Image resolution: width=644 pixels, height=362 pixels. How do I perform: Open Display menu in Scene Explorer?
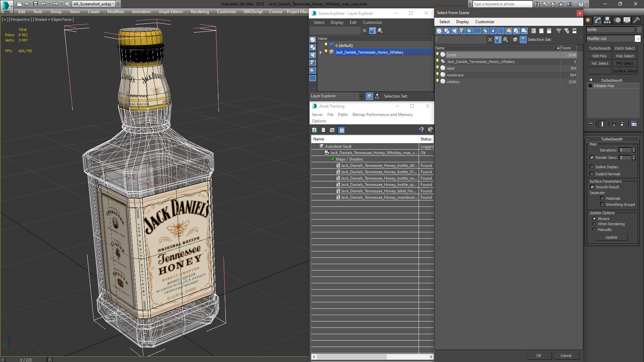pos(337,22)
